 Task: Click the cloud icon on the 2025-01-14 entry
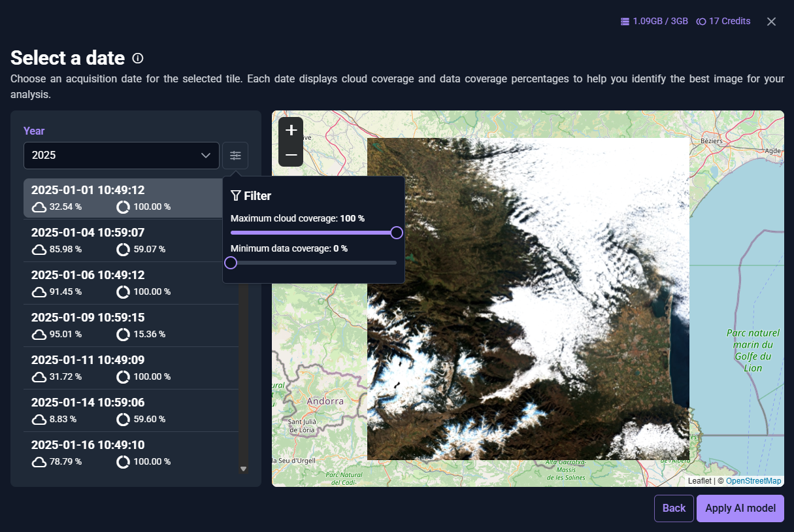[x=39, y=419]
